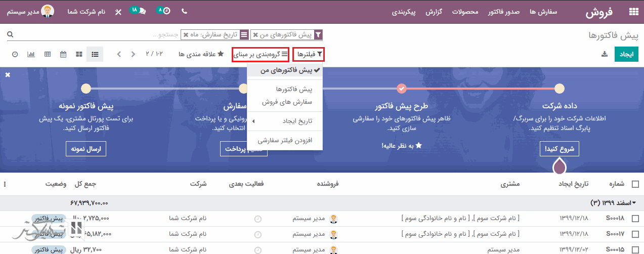The height and width of the screenshot is (254, 644).
Task: Click the ایجاد create button
Action: pos(626,54)
